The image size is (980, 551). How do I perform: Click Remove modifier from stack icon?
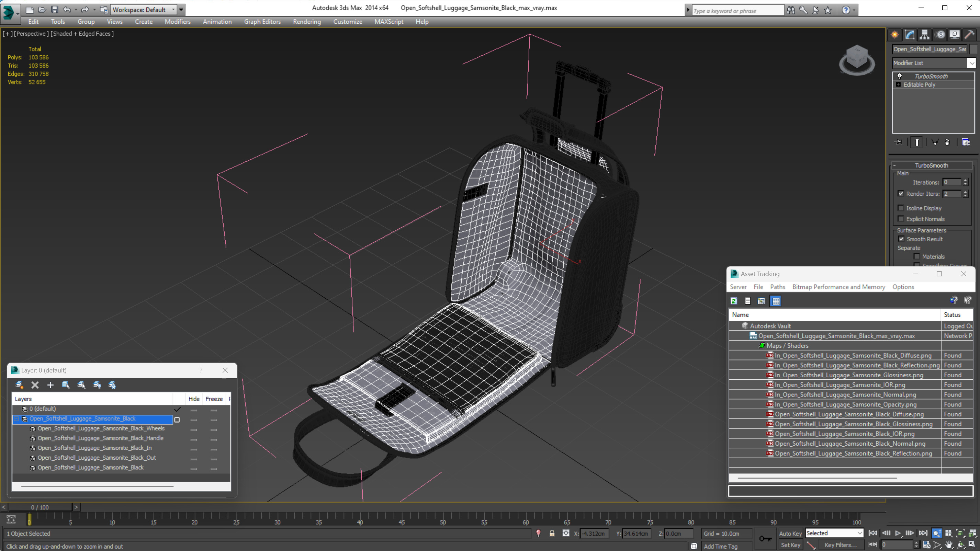947,142
